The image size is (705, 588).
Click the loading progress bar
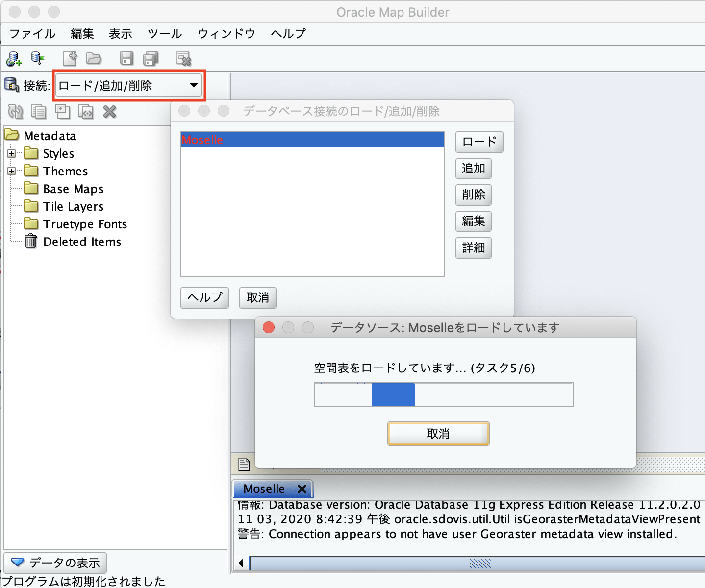point(444,394)
